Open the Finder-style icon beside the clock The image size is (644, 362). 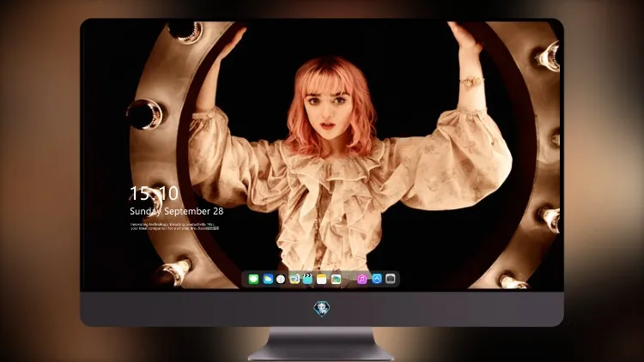[x=295, y=279]
